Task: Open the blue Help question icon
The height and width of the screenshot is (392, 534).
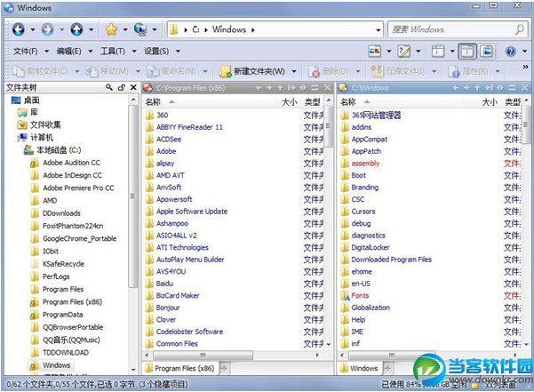Action: [511, 52]
